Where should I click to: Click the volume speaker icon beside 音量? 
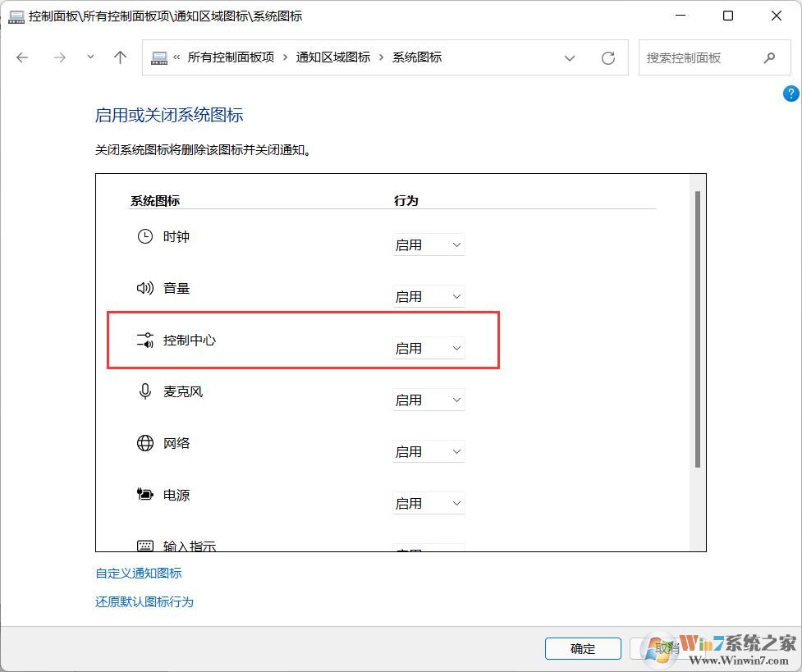(144, 288)
